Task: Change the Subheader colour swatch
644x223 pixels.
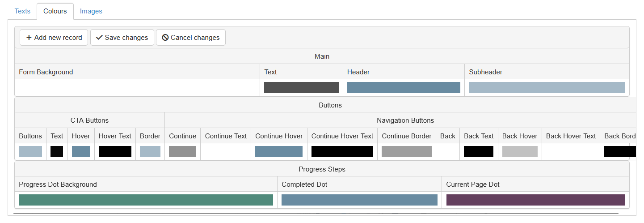Action: click(x=547, y=88)
